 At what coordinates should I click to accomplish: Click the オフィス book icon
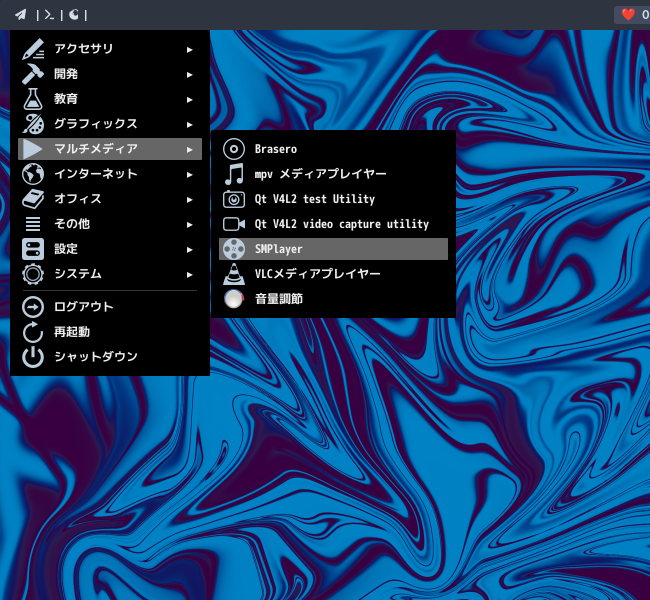33,199
